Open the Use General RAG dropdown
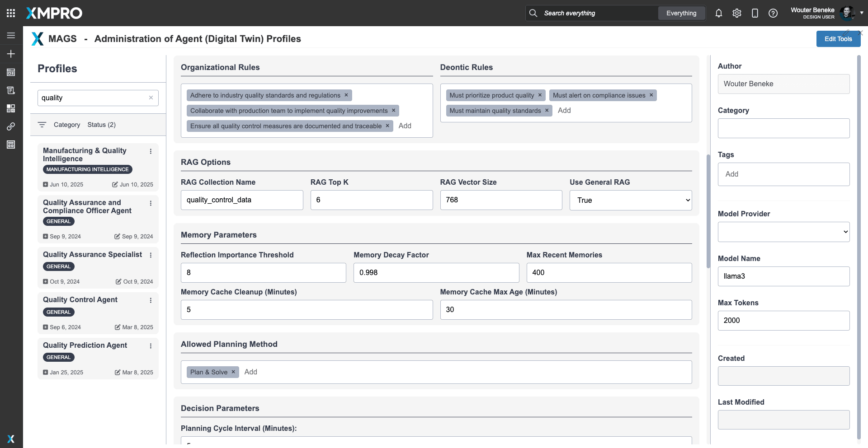 (x=630, y=200)
